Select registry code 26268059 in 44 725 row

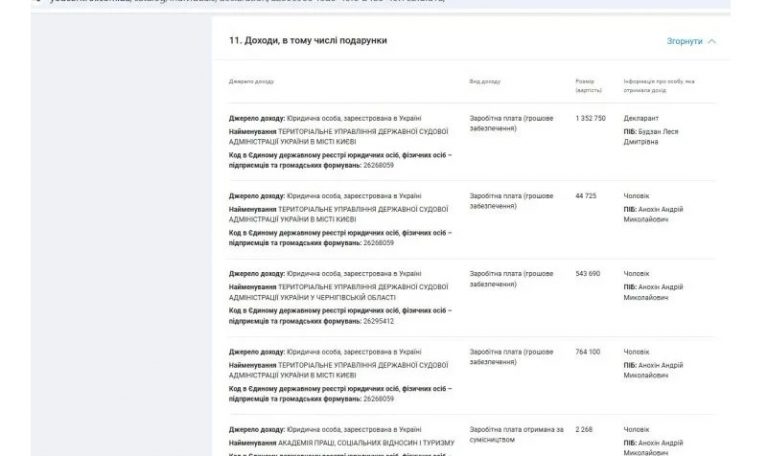pyautogui.click(x=379, y=243)
